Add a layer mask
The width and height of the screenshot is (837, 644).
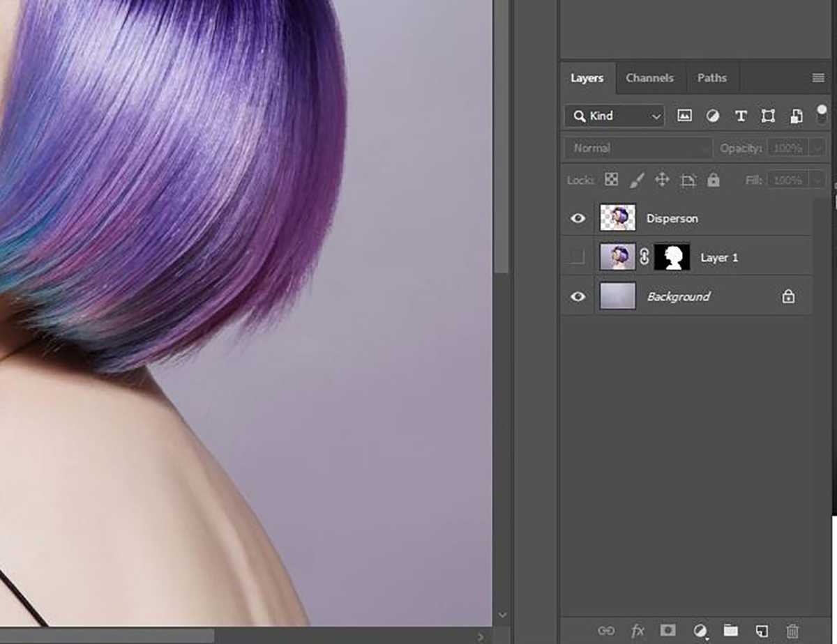(x=668, y=631)
